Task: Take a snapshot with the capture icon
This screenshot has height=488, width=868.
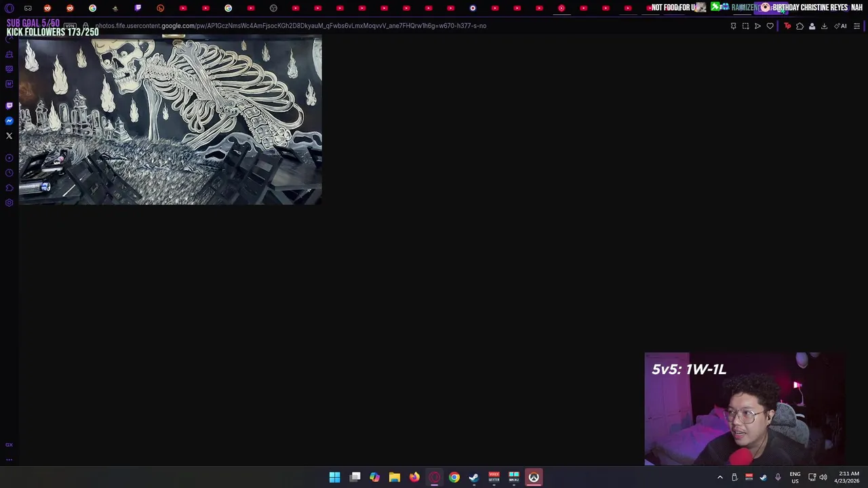Action: pos(745,26)
